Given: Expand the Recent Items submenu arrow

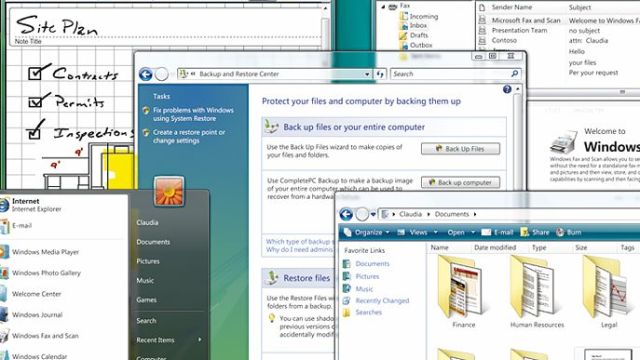Looking at the screenshot, I should click(200, 340).
